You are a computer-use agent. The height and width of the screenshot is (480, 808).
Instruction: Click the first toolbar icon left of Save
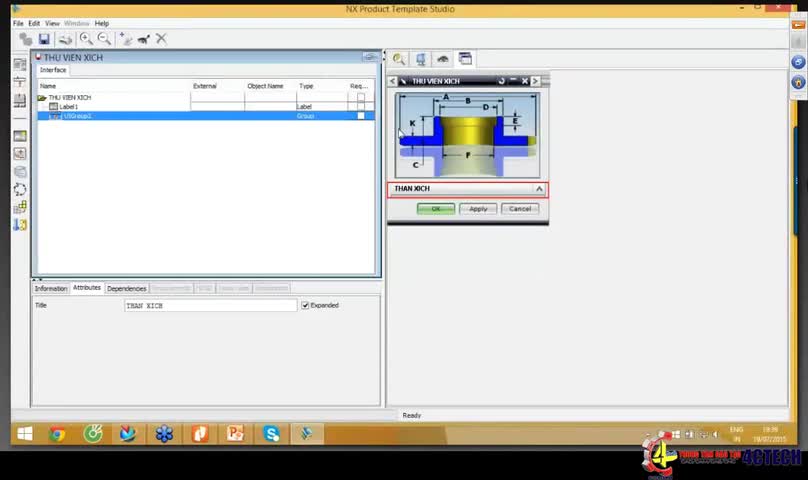(26, 39)
